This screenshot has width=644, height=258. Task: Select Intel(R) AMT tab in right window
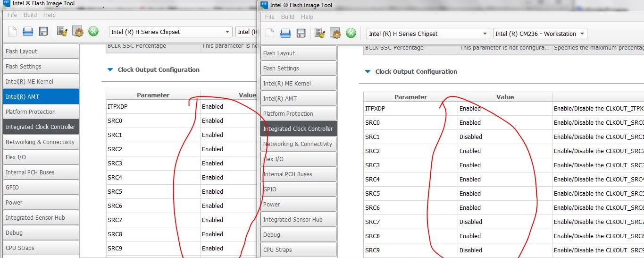[299, 99]
